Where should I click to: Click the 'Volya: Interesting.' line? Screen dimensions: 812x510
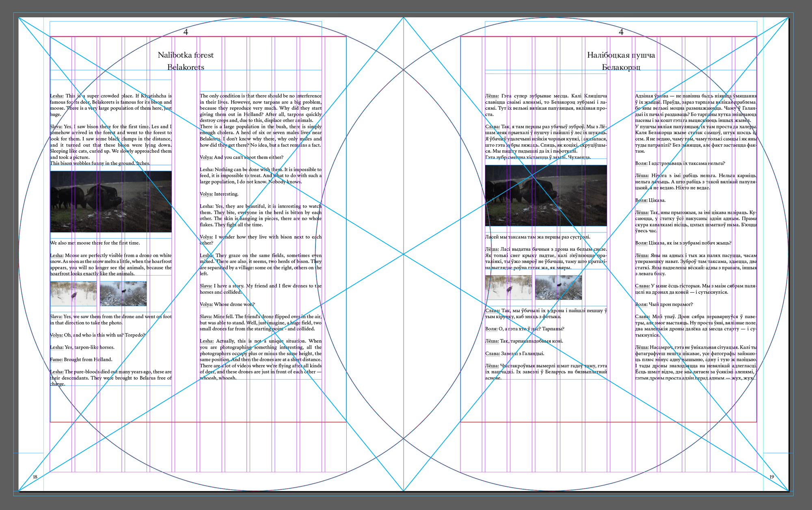pos(219,194)
